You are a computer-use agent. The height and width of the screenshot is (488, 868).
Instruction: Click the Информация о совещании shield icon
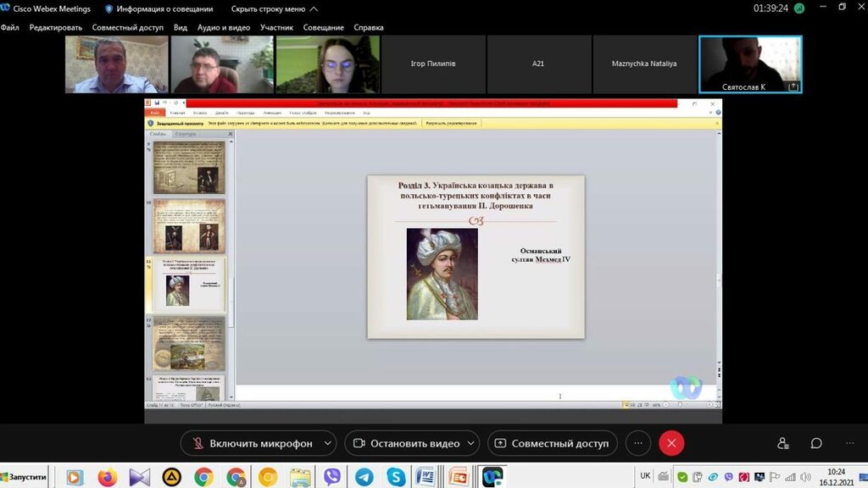[x=108, y=8]
